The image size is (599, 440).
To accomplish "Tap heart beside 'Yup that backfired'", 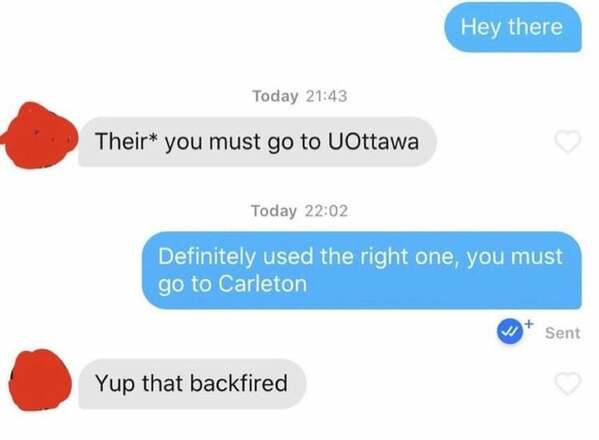I will click(x=568, y=383).
